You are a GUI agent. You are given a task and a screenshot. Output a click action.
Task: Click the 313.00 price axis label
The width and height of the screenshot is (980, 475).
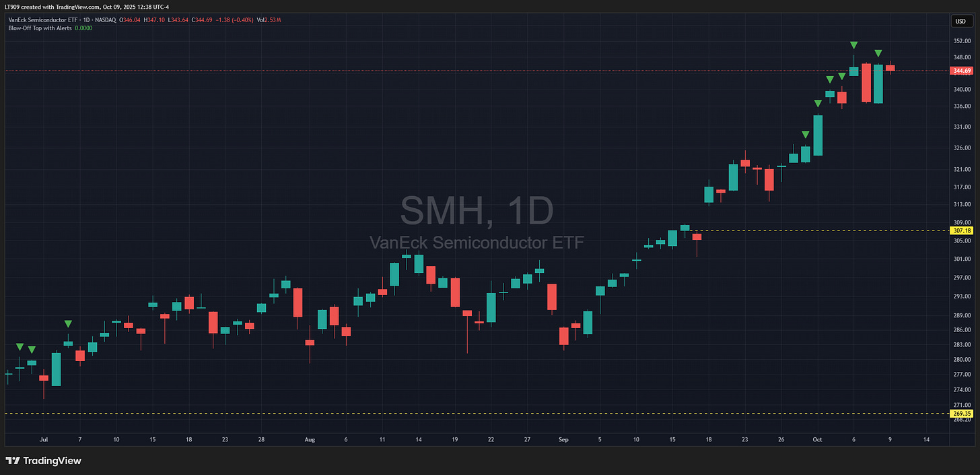961,204
